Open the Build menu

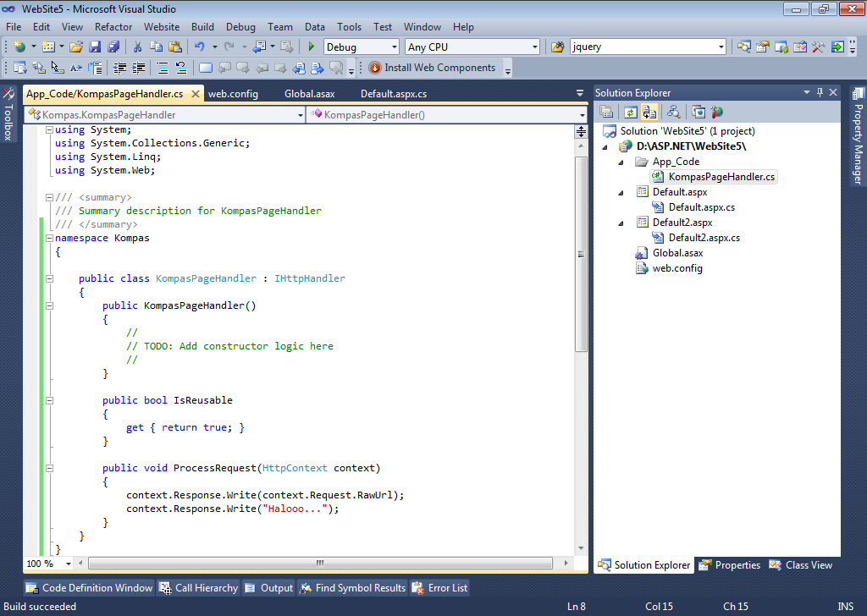[x=202, y=26]
